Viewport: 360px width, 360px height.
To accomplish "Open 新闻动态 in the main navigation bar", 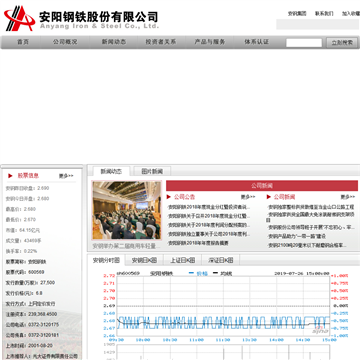I will click(x=114, y=42).
